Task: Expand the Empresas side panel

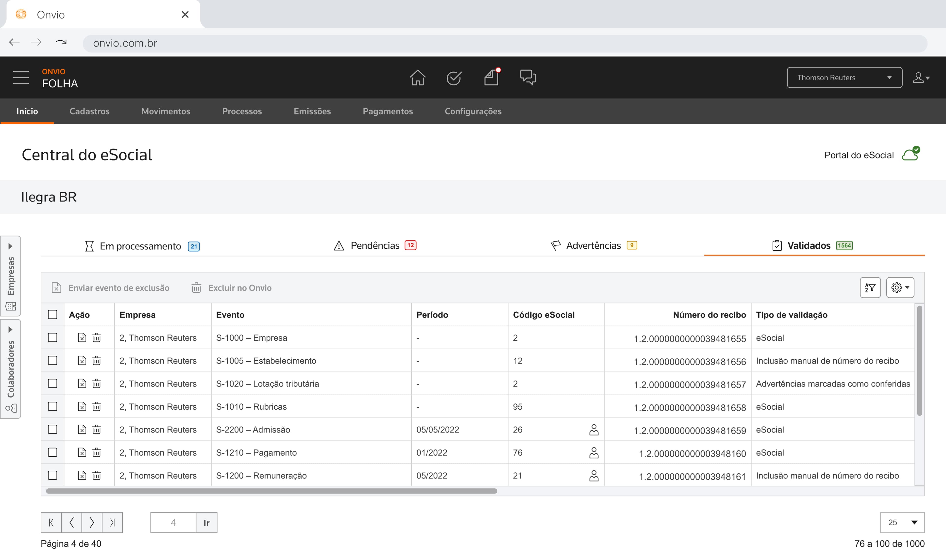Action: click(x=11, y=276)
